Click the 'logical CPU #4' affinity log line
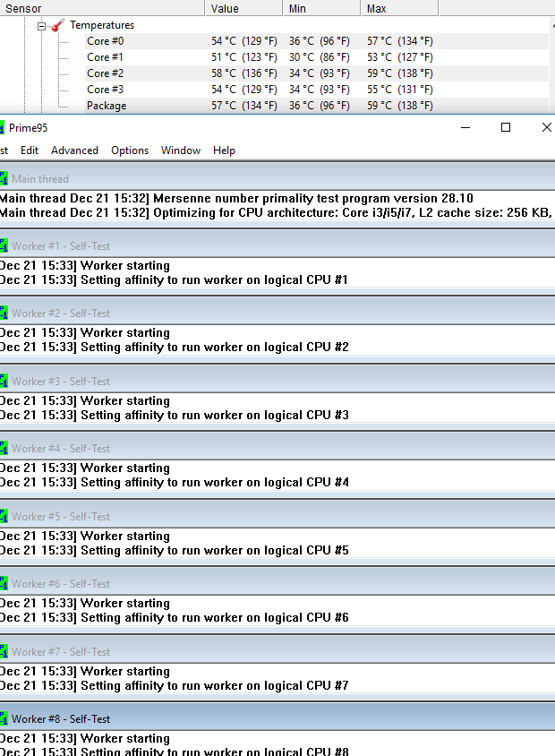555x756 pixels. coord(174,482)
